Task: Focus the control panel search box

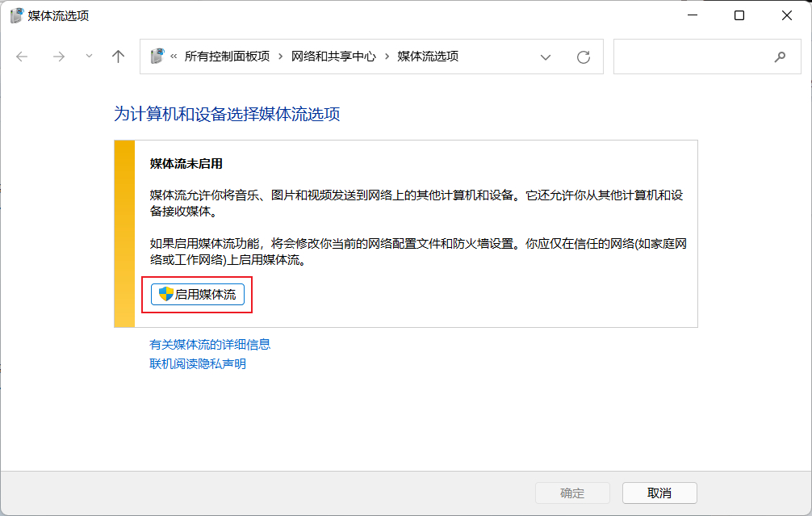Action: click(690, 57)
